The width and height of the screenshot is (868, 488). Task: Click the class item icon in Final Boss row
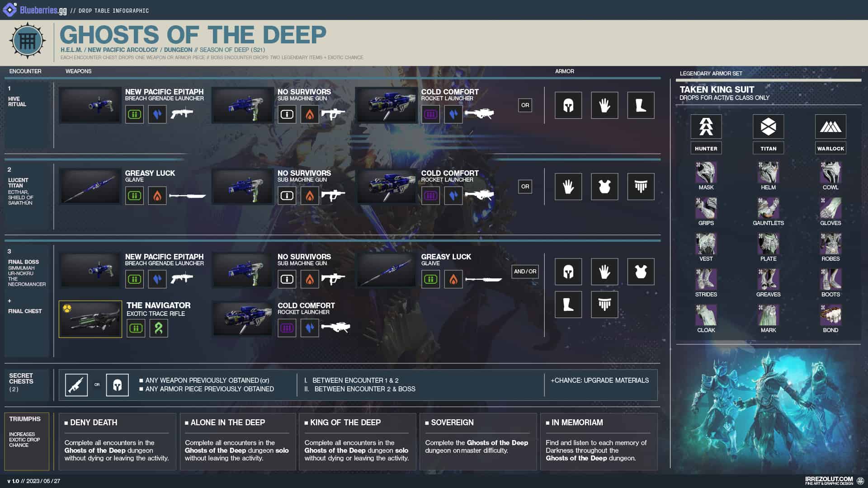604,305
